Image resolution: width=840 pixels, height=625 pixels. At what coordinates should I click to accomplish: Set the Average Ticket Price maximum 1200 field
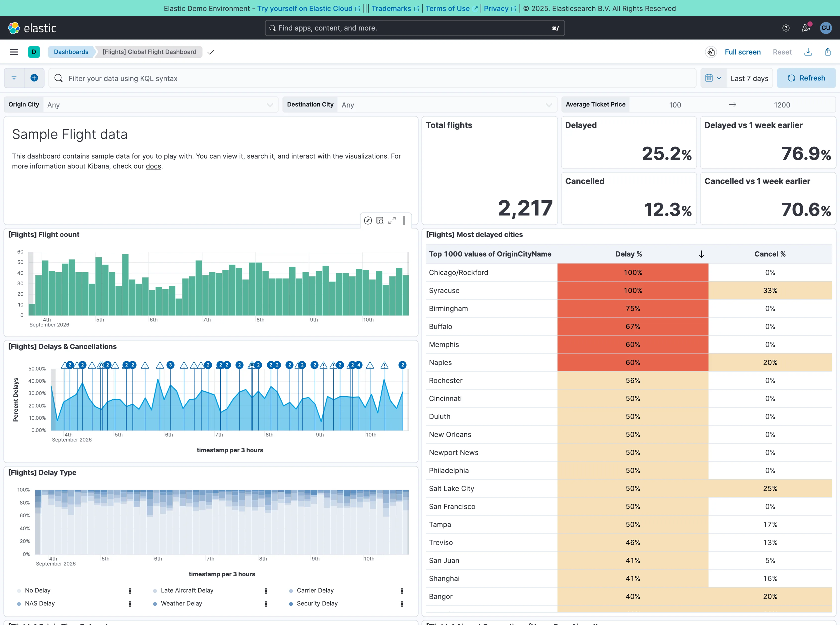tap(782, 105)
